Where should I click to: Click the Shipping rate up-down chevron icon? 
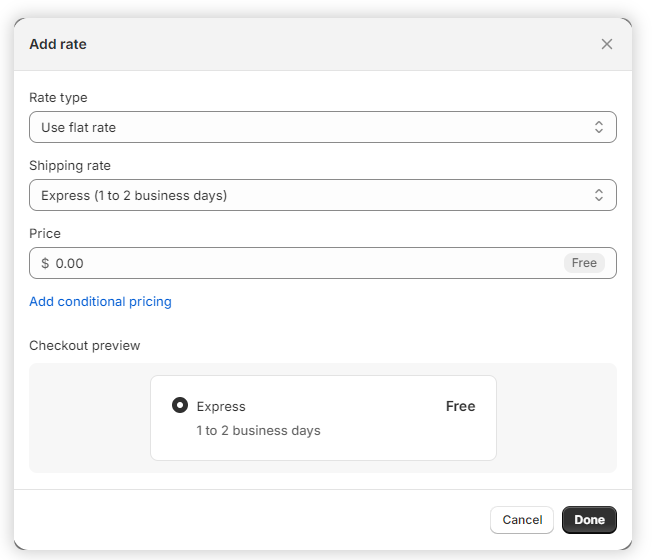pos(598,195)
